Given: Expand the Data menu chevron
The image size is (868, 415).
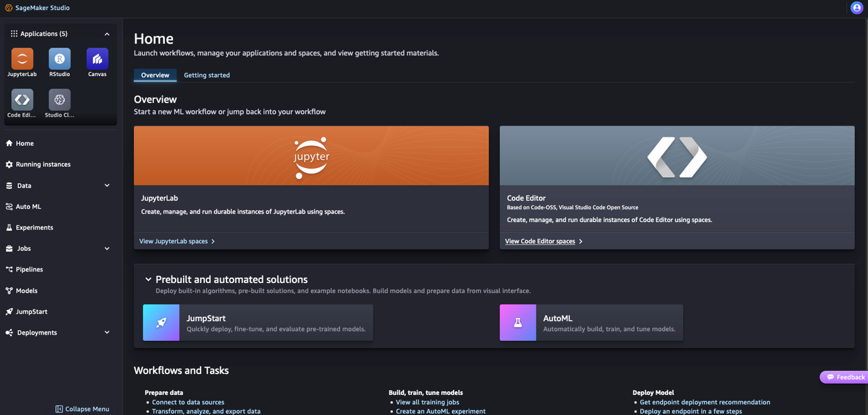Looking at the screenshot, I should pyautogui.click(x=107, y=185).
